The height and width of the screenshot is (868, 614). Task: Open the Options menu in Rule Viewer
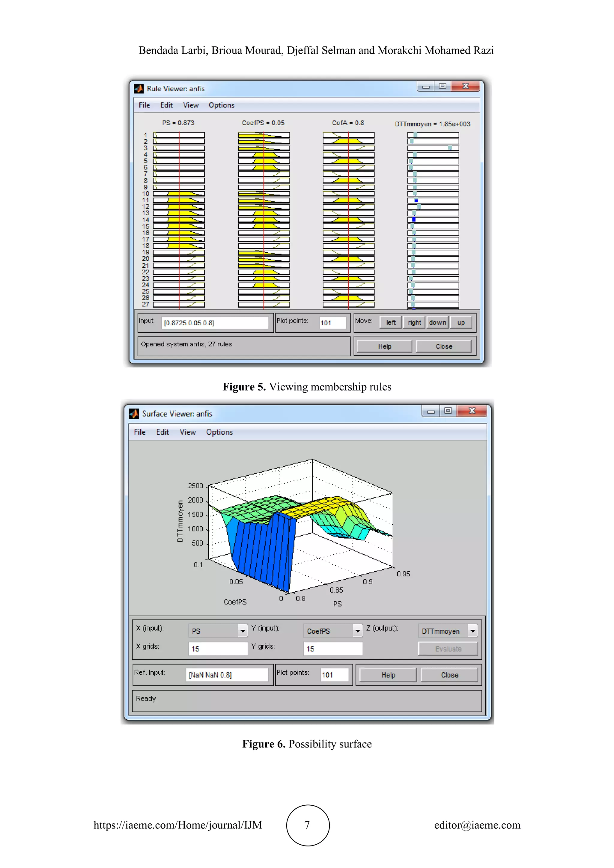point(221,105)
